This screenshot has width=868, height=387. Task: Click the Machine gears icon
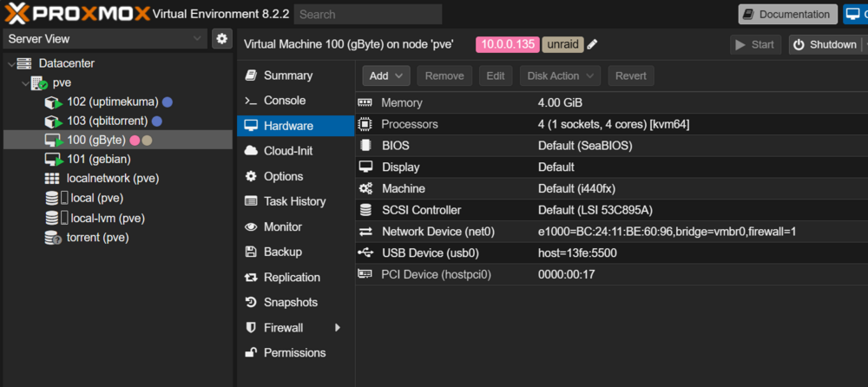365,189
